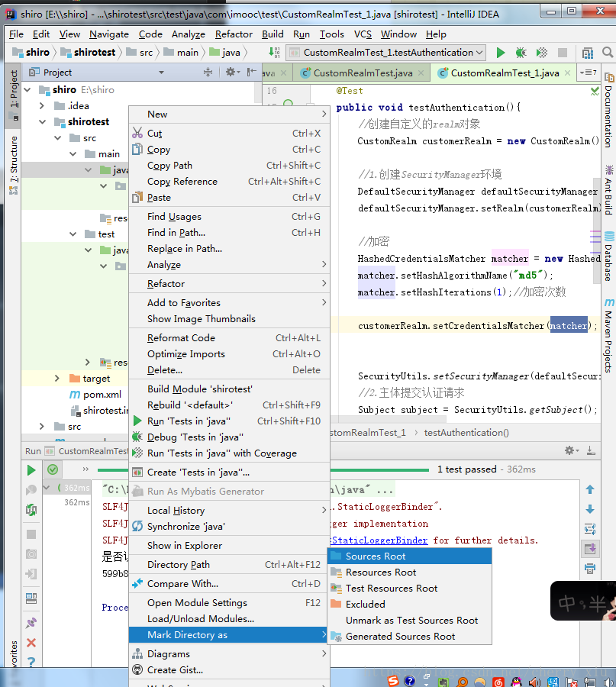
Task: Run 'Tests in java' with Coverage
Action: pyautogui.click(x=229, y=453)
